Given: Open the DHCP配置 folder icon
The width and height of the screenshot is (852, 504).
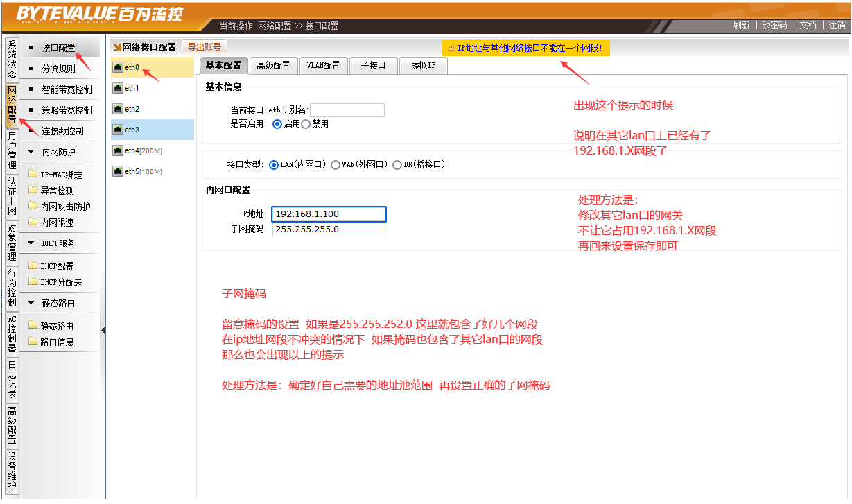Looking at the screenshot, I should [x=33, y=266].
